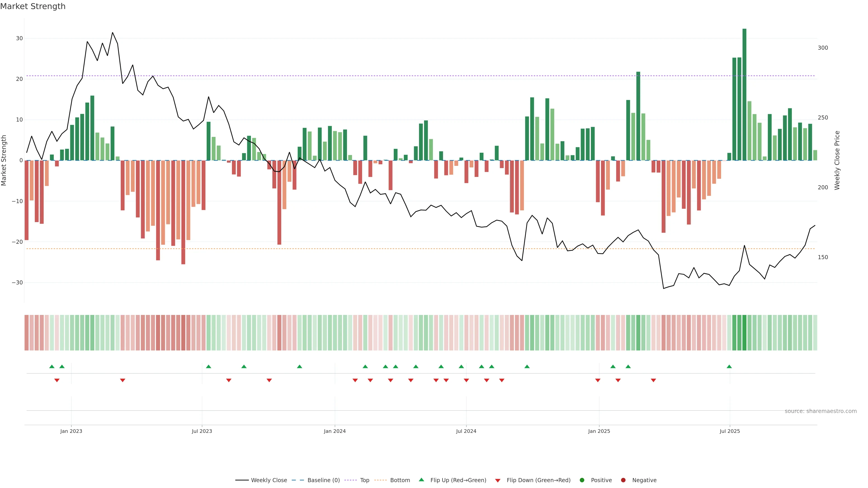Screen dimensions: 868x488
Task: Click Negative red circle legend icon
Action: pyautogui.click(x=623, y=480)
